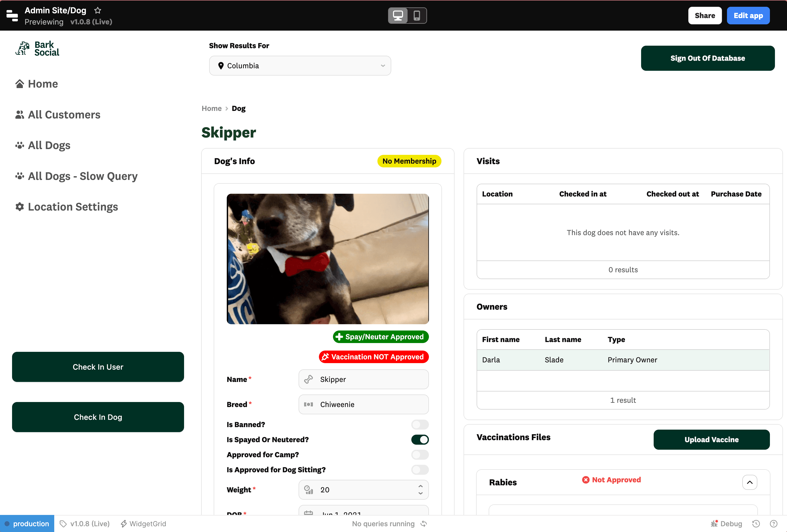Switch to mobile preview mode
The image size is (787, 532).
[417, 16]
